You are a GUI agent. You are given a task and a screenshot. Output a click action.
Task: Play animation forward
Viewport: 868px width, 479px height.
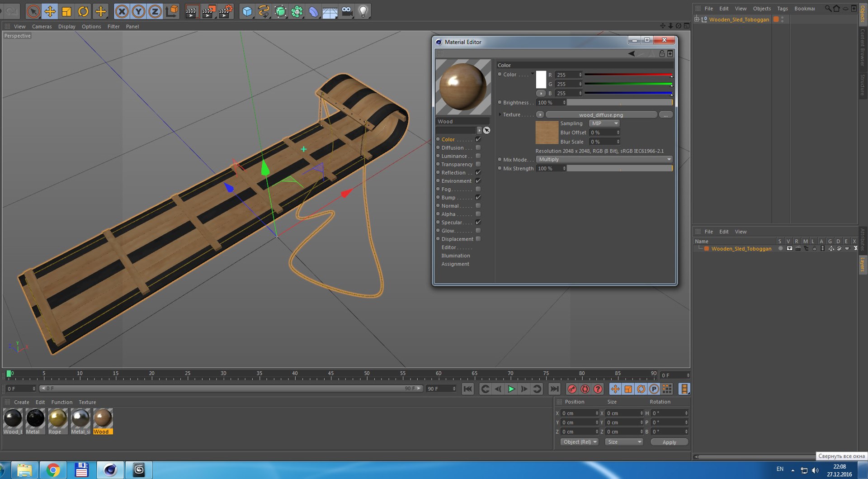point(511,389)
